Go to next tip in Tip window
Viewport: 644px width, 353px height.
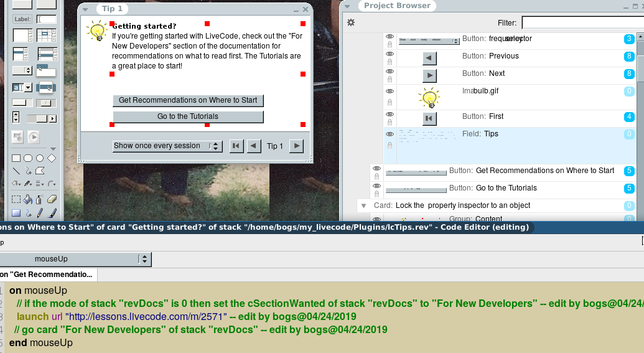[297, 146]
